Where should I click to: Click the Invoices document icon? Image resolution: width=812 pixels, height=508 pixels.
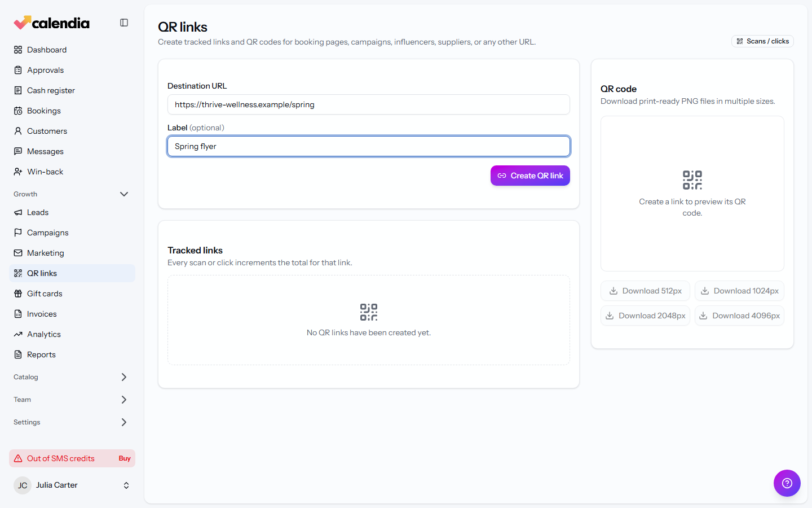click(x=18, y=314)
